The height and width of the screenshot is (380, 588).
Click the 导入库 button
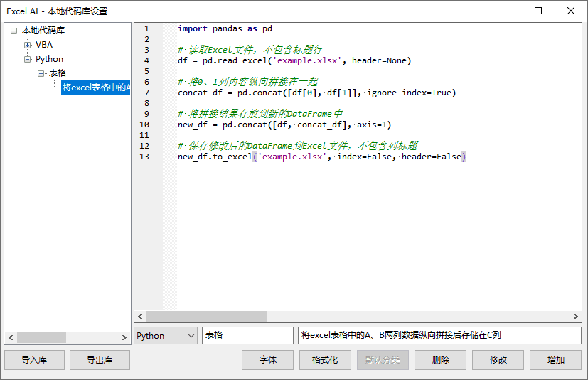tap(35, 360)
